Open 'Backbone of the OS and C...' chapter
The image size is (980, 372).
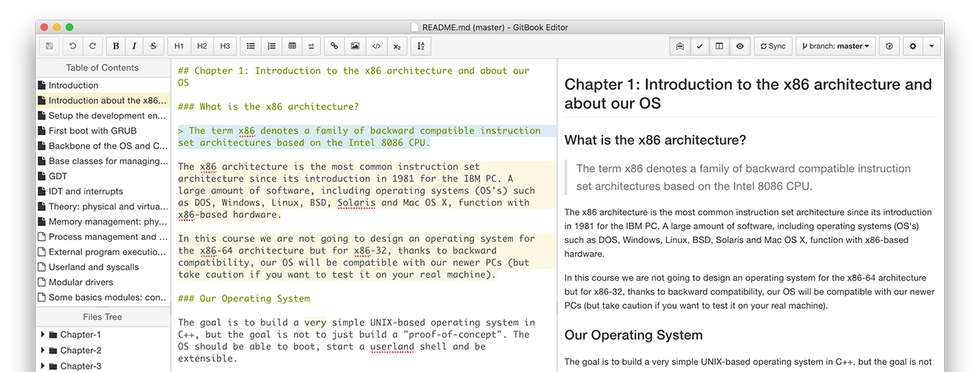tap(103, 146)
